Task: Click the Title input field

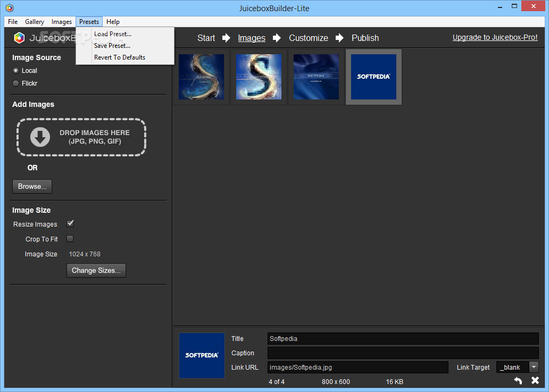Action: pos(403,338)
